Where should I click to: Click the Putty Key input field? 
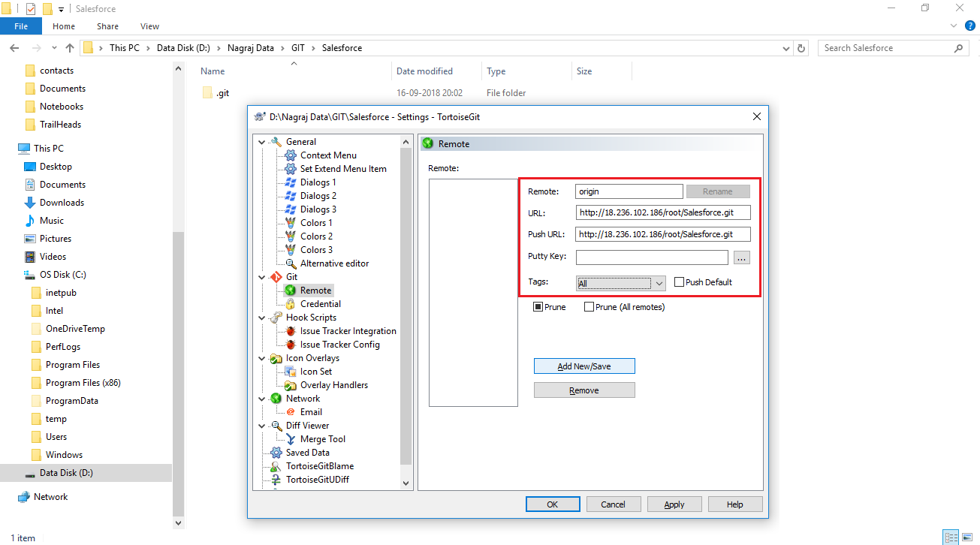tap(652, 257)
